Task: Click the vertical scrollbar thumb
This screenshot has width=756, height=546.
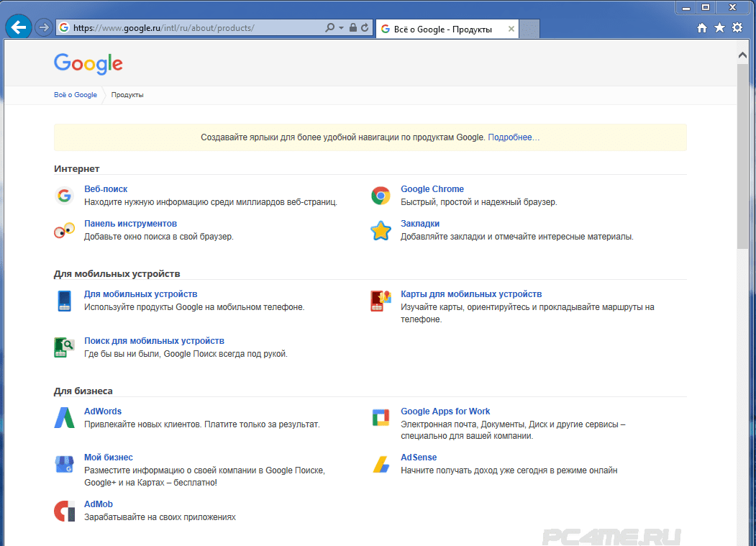Action: click(x=742, y=156)
